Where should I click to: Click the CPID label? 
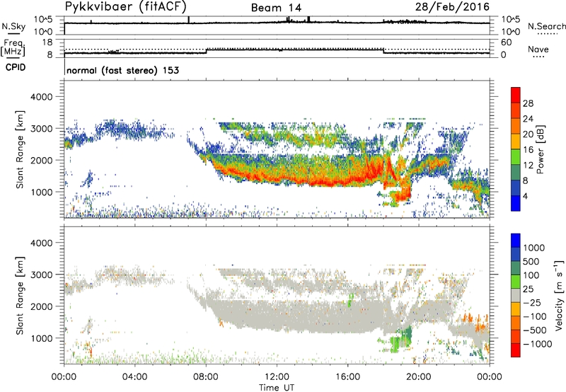click(x=16, y=67)
